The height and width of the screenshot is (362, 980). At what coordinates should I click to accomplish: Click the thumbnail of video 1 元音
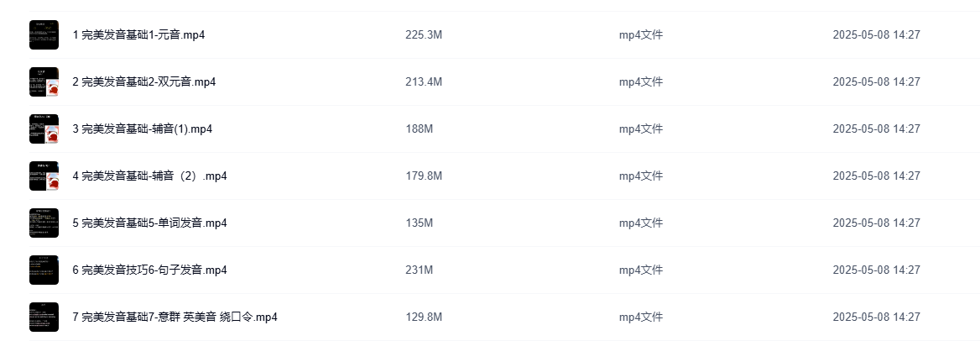click(x=44, y=35)
